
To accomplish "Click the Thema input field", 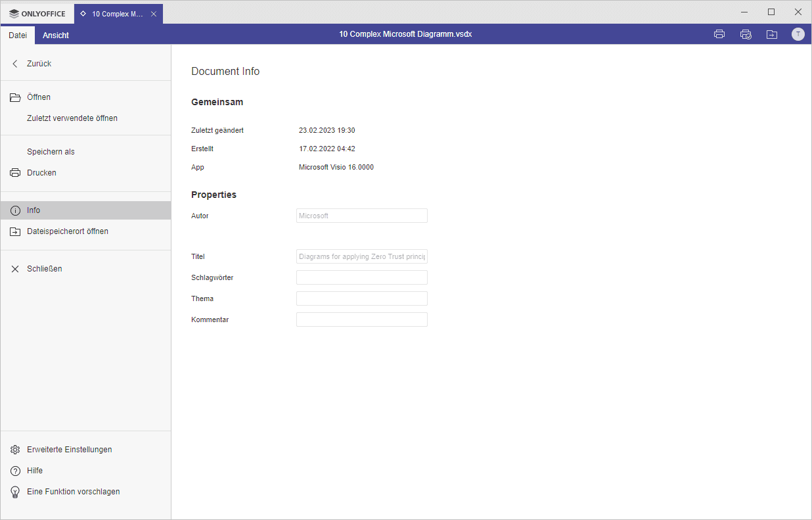I will (362, 298).
